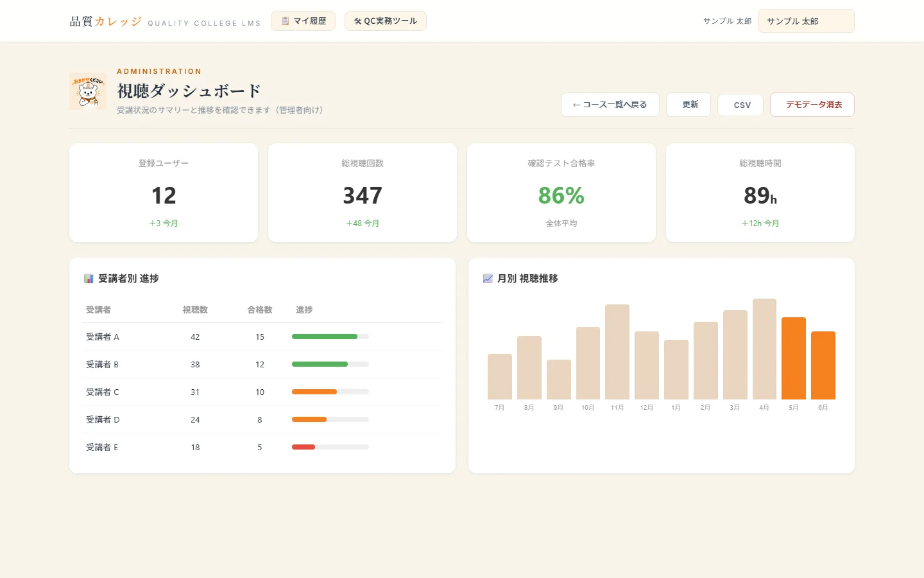Click the 9月 bar in the chart

tap(559, 380)
